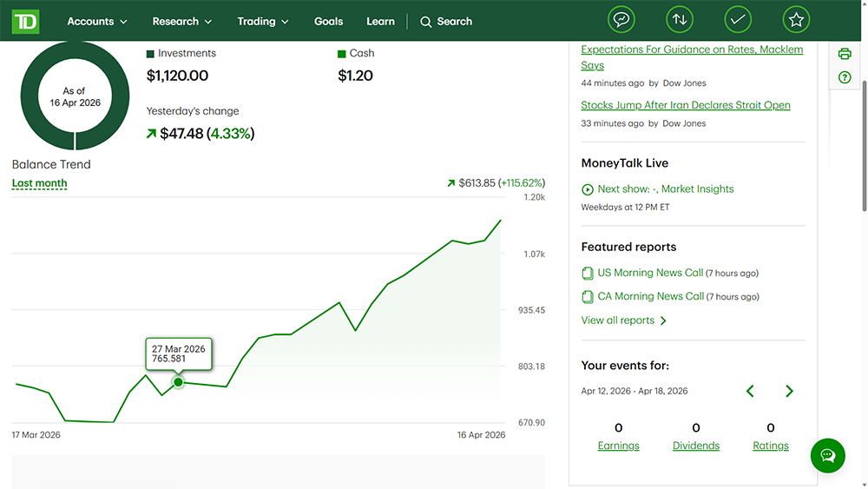
Task: Open the chat bubble icon in header
Action: (621, 20)
